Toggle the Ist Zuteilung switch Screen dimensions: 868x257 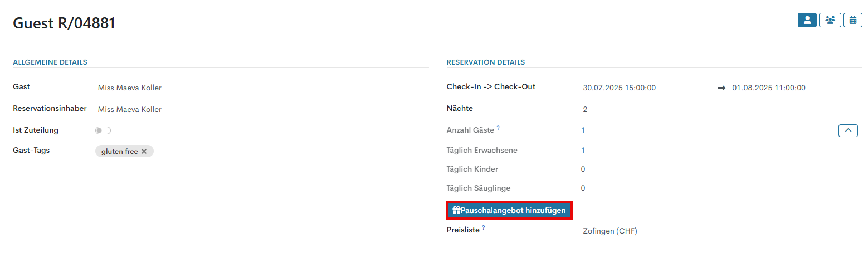click(x=103, y=130)
